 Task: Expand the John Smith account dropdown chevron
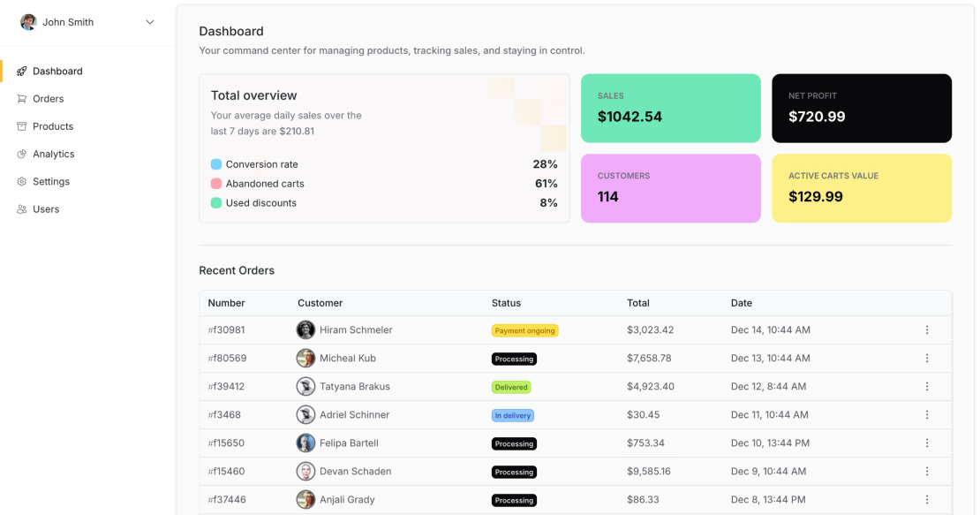click(150, 22)
